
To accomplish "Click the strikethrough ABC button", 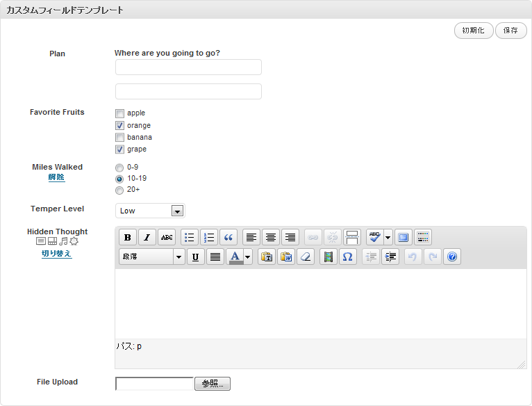I will click(x=167, y=237).
